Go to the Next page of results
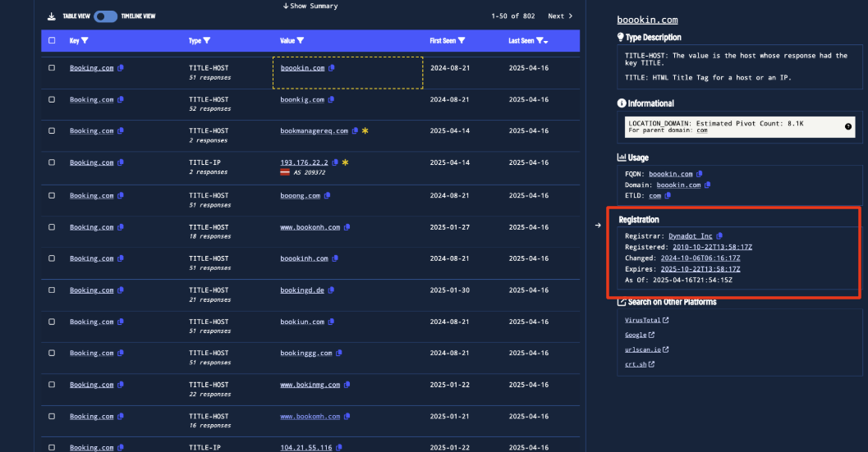 click(x=560, y=16)
